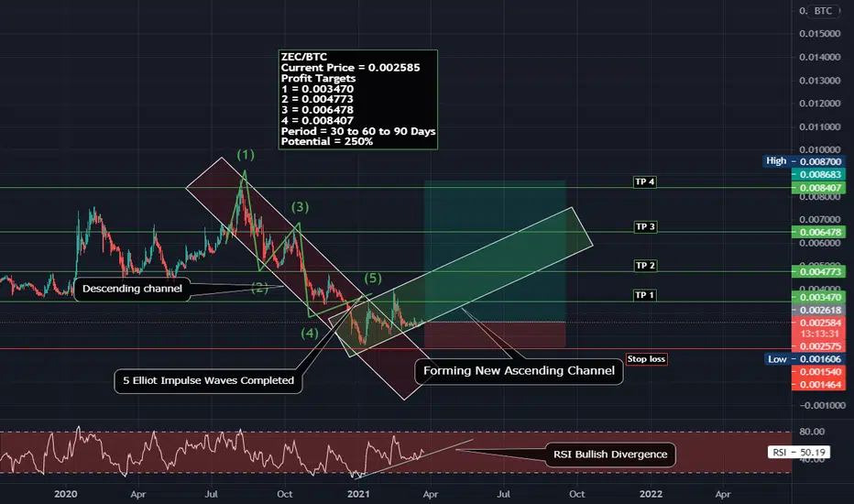The height and width of the screenshot is (504, 854).
Task: Select the Elliott wave (3) label
Action: pyautogui.click(x=301, y=207)
